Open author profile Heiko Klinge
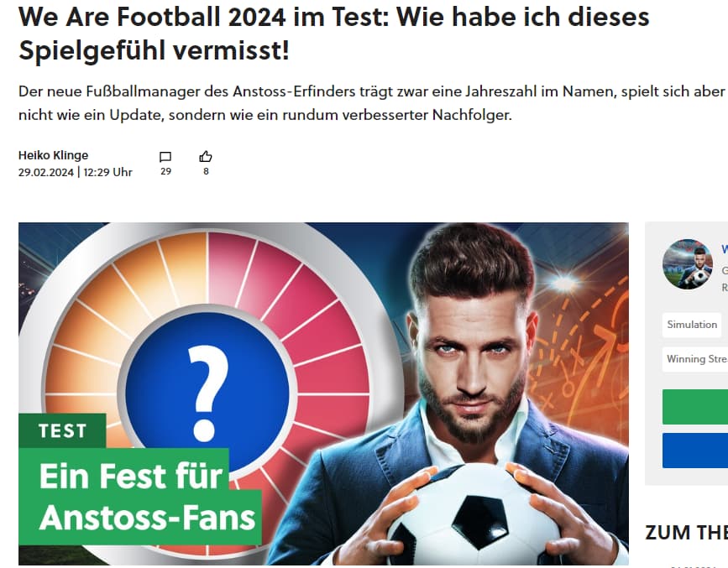The height and width of the screenshot is (568, 728). point(53,155)
